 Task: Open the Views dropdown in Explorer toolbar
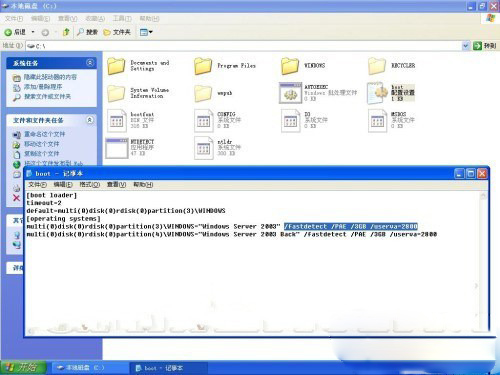tap(146, 32)
